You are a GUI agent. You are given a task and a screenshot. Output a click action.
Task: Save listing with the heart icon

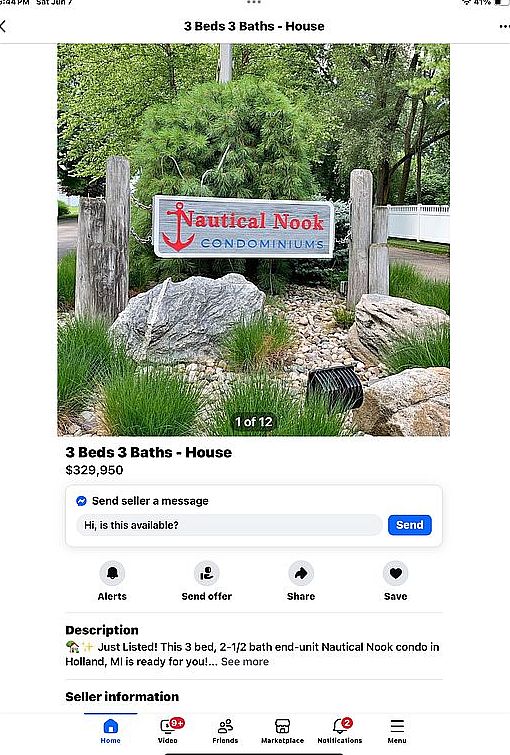click(395, 573)
